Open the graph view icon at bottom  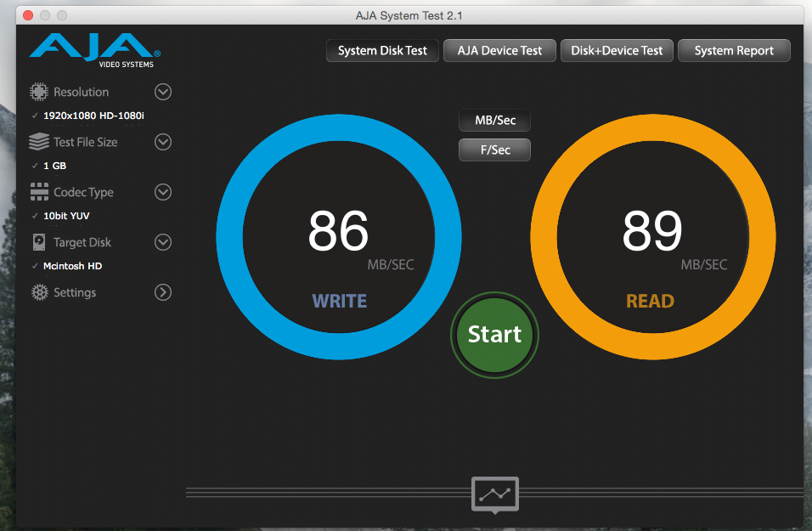[495, 494]
